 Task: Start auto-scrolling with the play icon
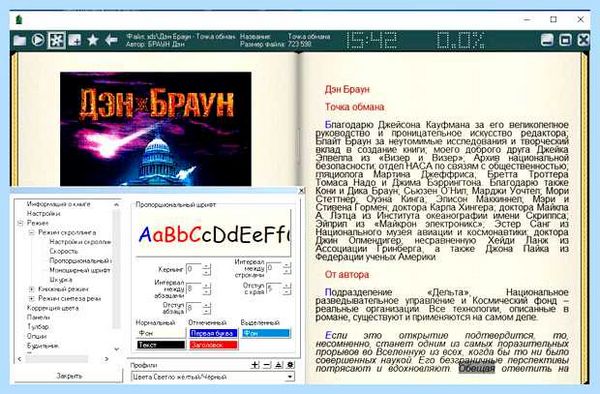click(x=38, y=40)
